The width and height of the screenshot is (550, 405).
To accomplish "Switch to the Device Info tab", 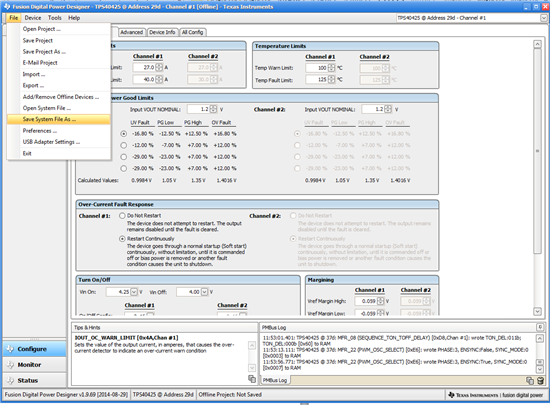I will tap(162, 32).
